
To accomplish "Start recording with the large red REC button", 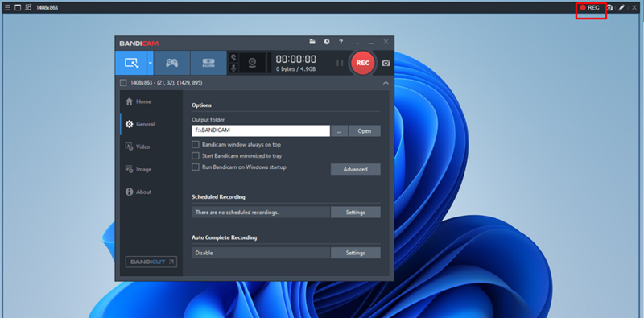I will pyautogui.click(x=363, y=63).
